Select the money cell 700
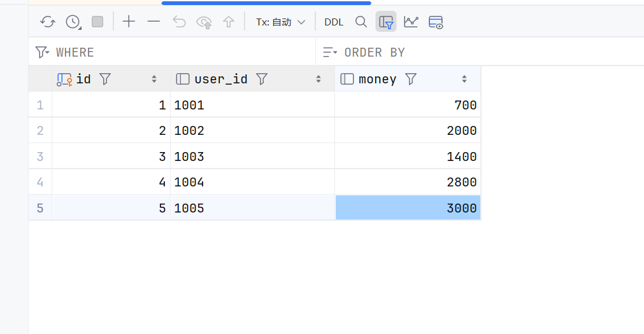Screen dimensions: 644x334 click(408, 104)
